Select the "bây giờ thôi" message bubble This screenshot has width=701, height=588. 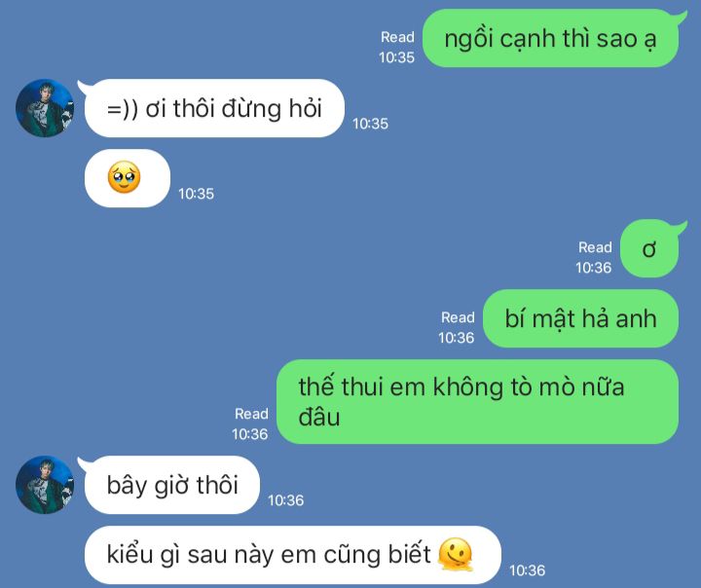click(x=172, y=485)
